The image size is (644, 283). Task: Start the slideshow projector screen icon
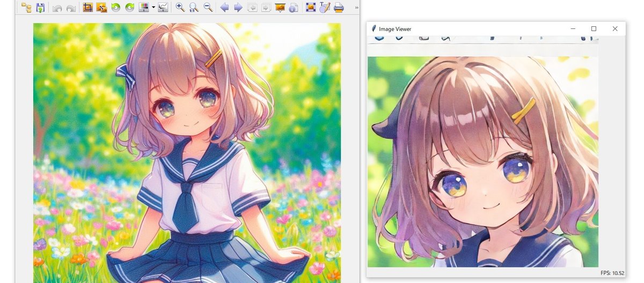(280, 8)
